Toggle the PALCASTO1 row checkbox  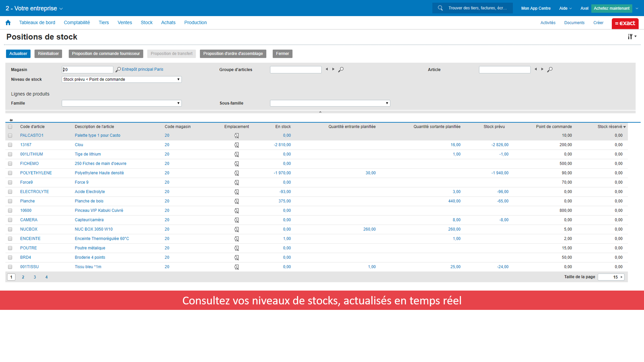coord(9,135)
